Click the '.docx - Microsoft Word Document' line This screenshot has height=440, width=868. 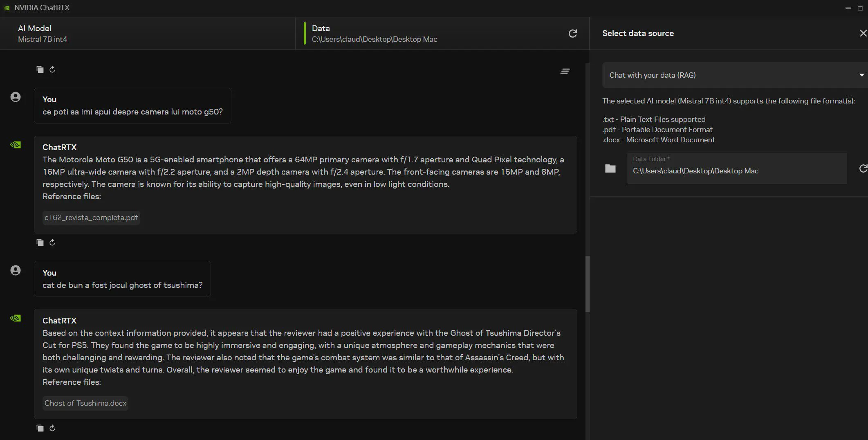659,140
